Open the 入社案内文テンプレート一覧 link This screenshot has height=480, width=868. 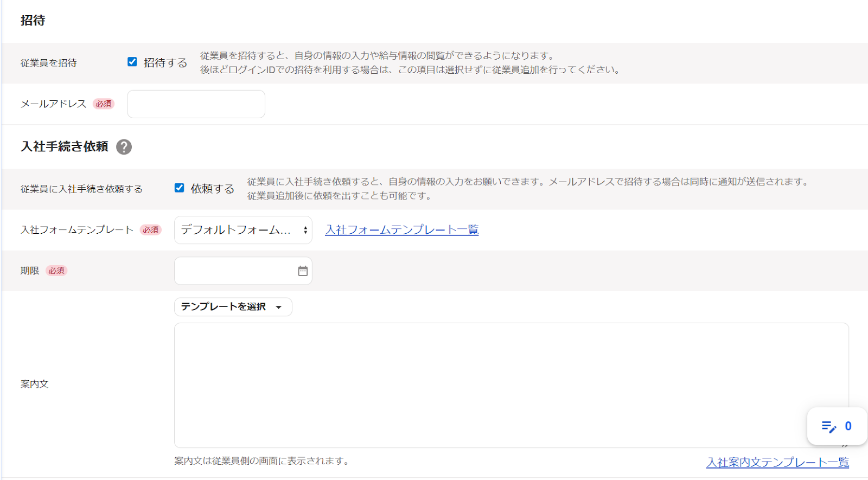pos(777,462)
